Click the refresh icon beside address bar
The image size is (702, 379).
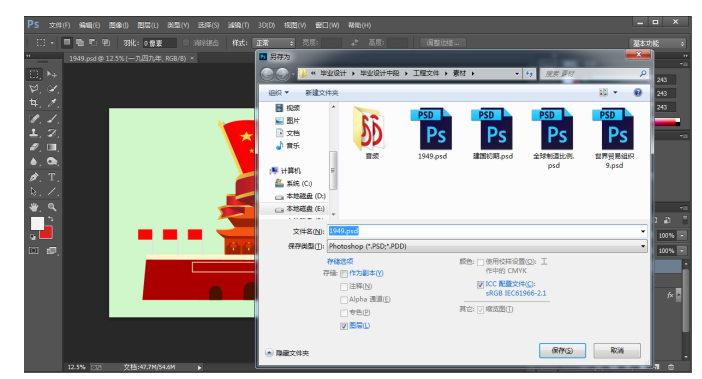click(529, 73)
